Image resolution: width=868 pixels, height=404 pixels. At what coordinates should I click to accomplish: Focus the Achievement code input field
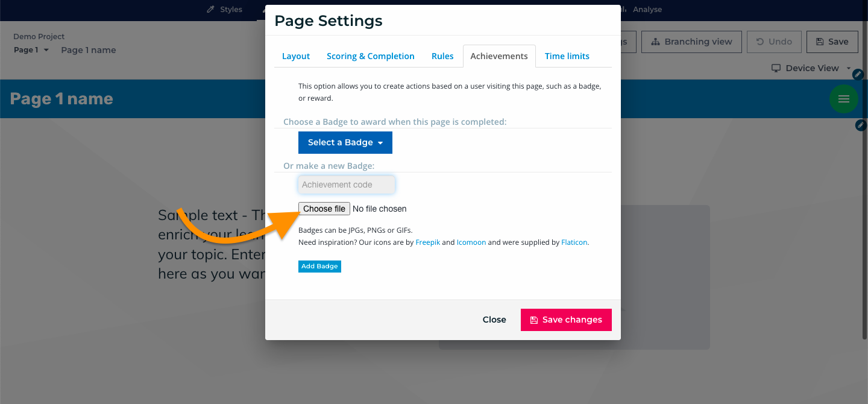pos(347,185)
